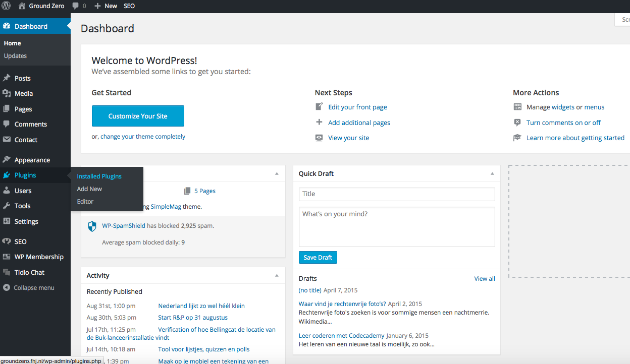The image size is (630, 364).
Task: Open the WP-SpamShield link
Action: [x=124, y=226]
